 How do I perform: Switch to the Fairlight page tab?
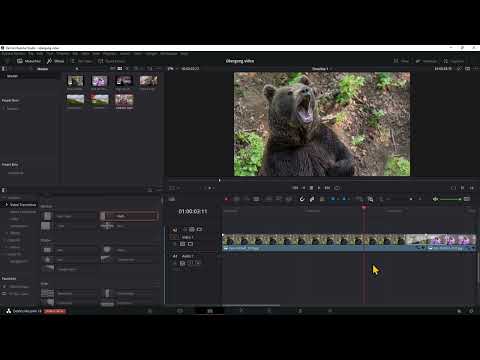point(300,311)
